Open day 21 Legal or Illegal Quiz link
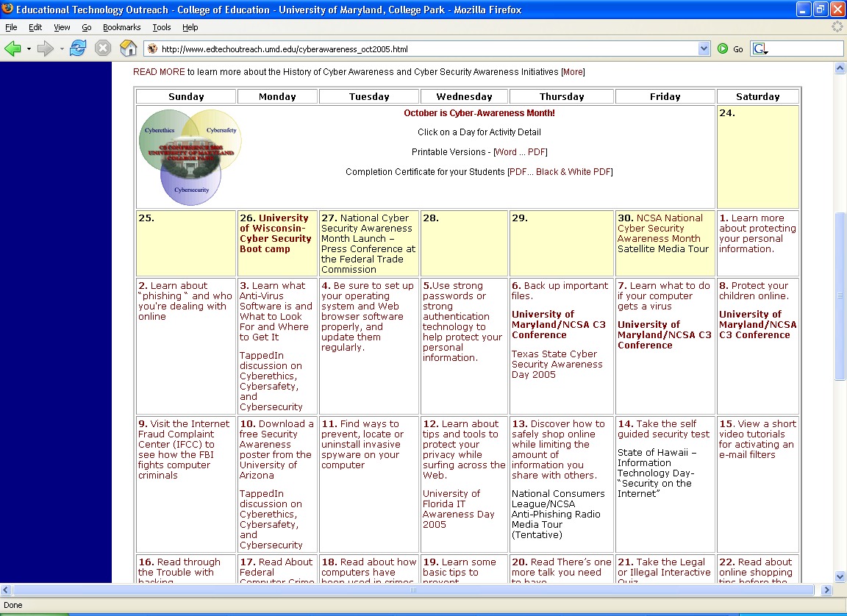The image size is (847, 616). 664,570
